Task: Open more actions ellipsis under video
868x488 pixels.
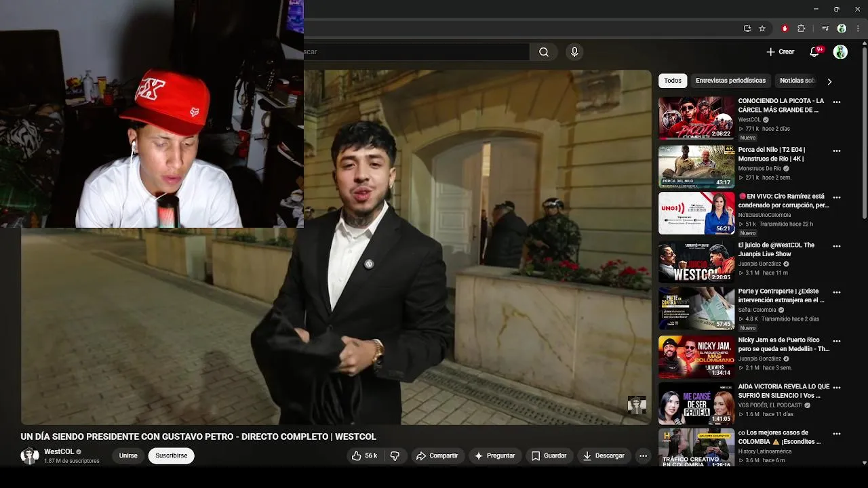Action: click(x=643, y=456)
